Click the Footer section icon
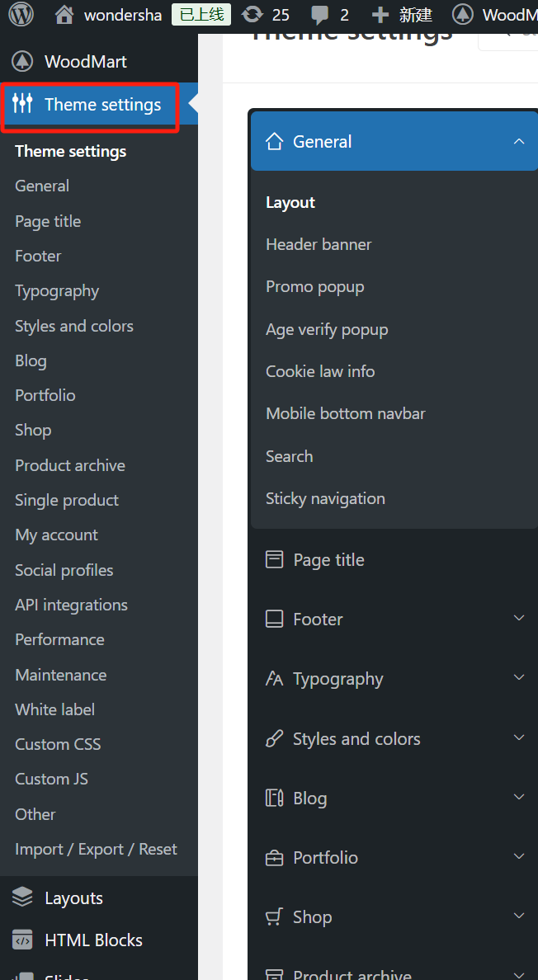This screenshot has height=980, width=538. click(274, 619)
